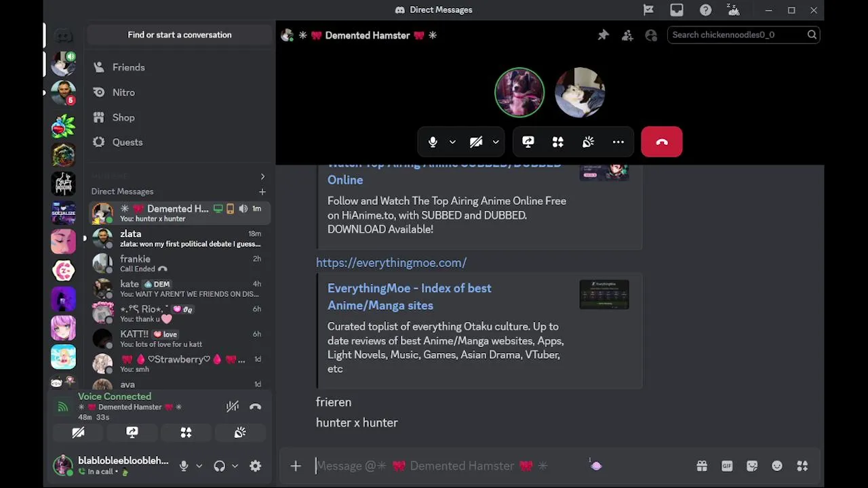Open emoji picker
868x488 pixels.
(777, 466)
